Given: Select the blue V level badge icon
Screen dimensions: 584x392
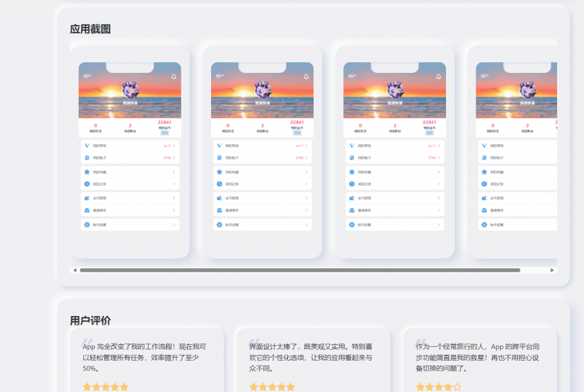Looking at the screenshot, I should tap(86, 145).
